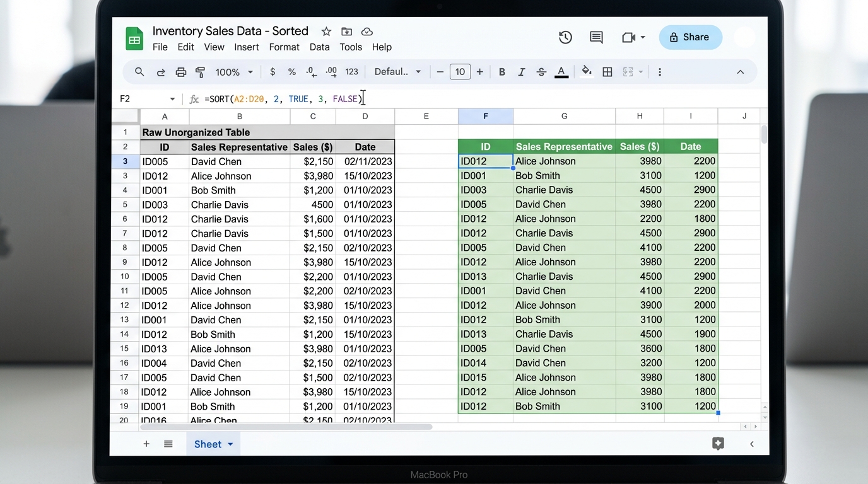
Task: Click the minus to decrease font size
Action: click(440, 72)
